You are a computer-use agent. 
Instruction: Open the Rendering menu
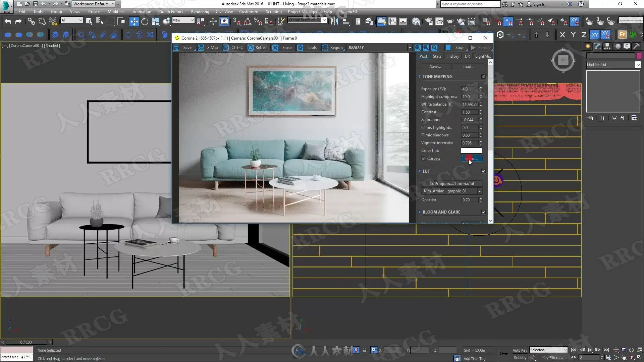click(200, 12)
